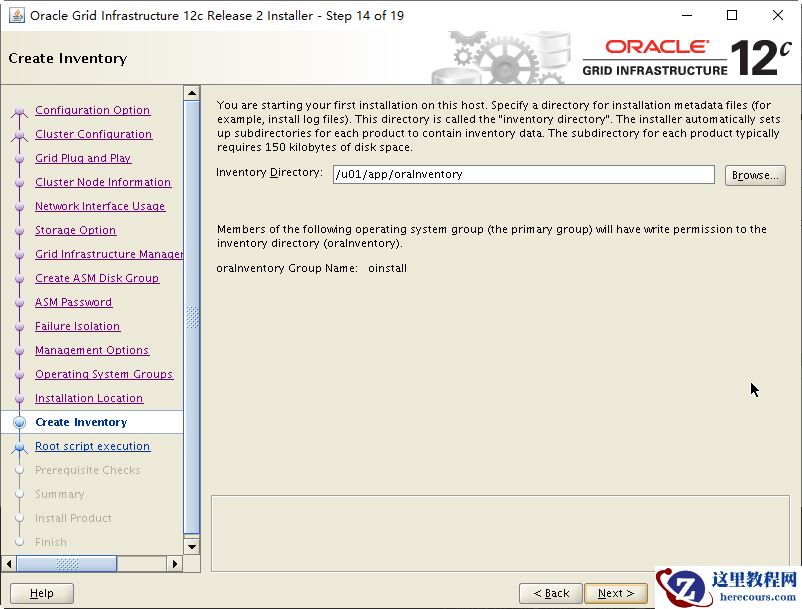Jump to the Storage Option step
802x609 pixels.
(x=75, y=230)
